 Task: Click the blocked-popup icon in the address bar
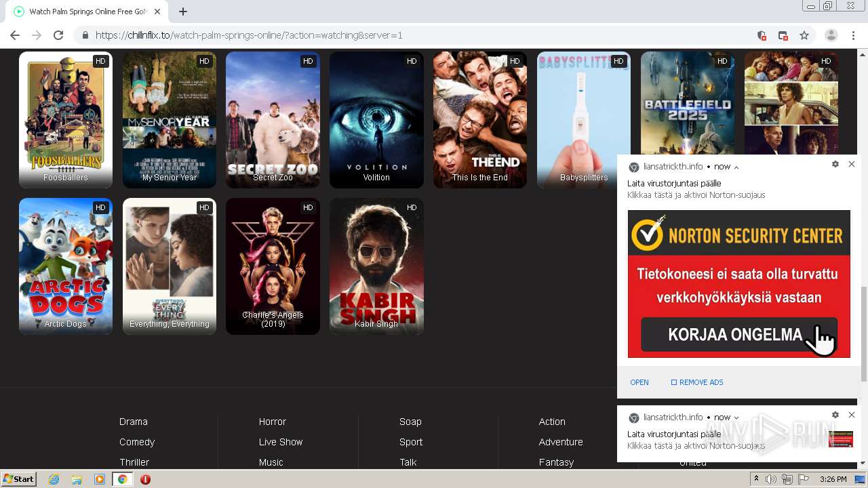click(783, 35)
